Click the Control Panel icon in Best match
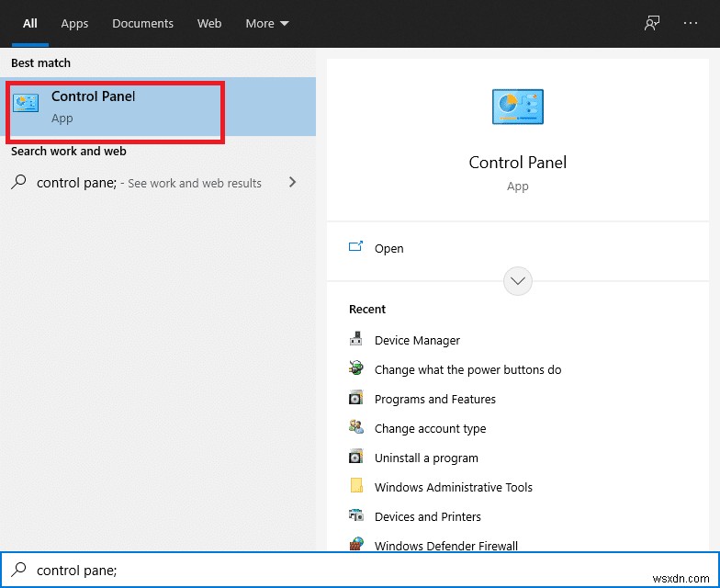The image size is (720, 588). tap(26, 103)
